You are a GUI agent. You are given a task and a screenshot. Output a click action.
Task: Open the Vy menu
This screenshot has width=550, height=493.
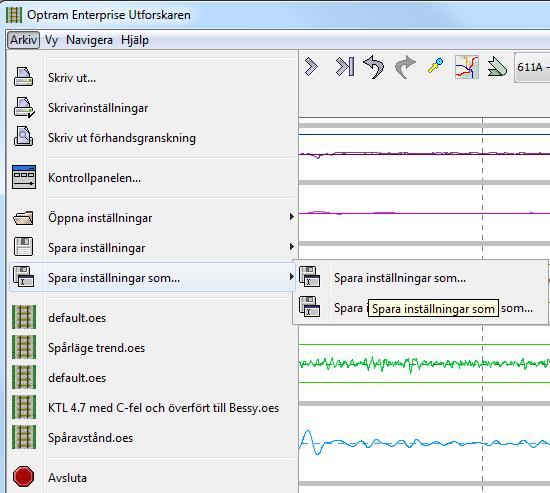coord(51,40)
